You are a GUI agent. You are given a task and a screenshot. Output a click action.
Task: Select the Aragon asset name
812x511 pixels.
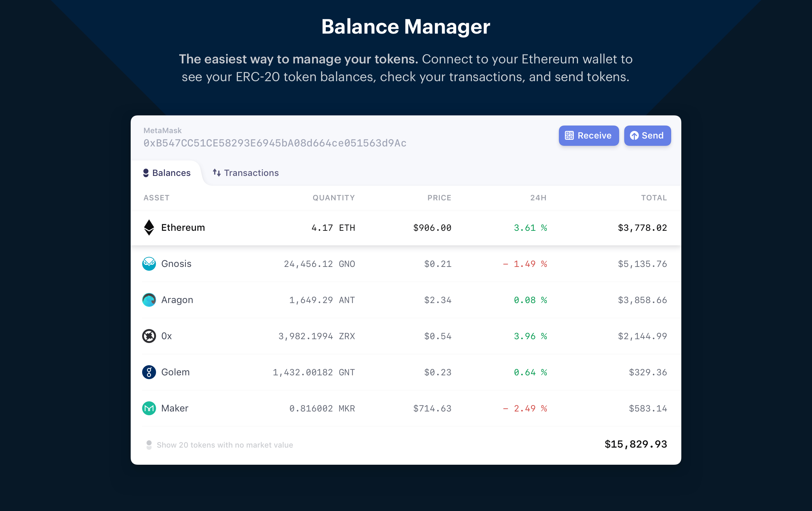click(x=177, y=300)
